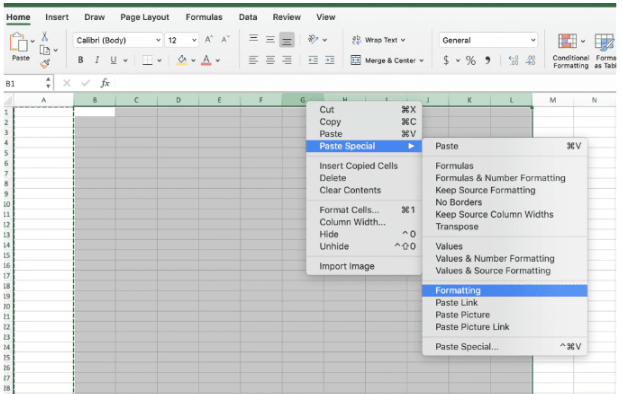This screenshot has height=394, width=622.
Task: Expand the Fill Color dropdown arrow
Action: (193, 61)
